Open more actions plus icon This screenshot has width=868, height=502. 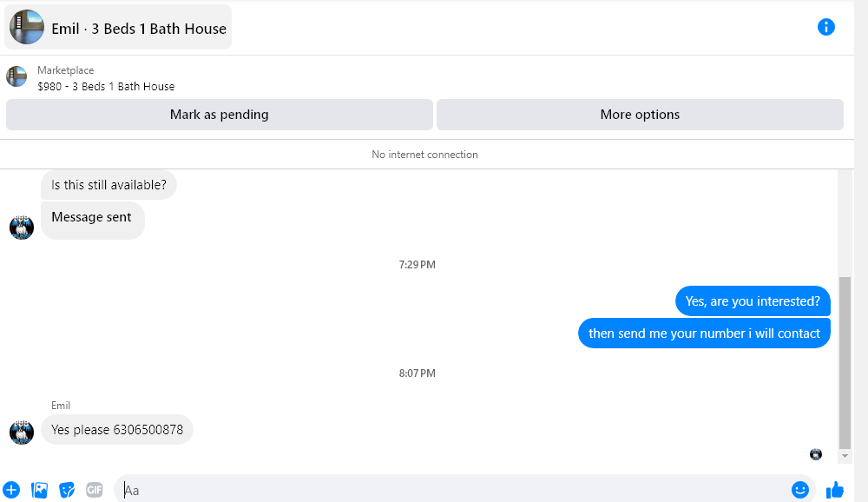[x=11, y=490]
